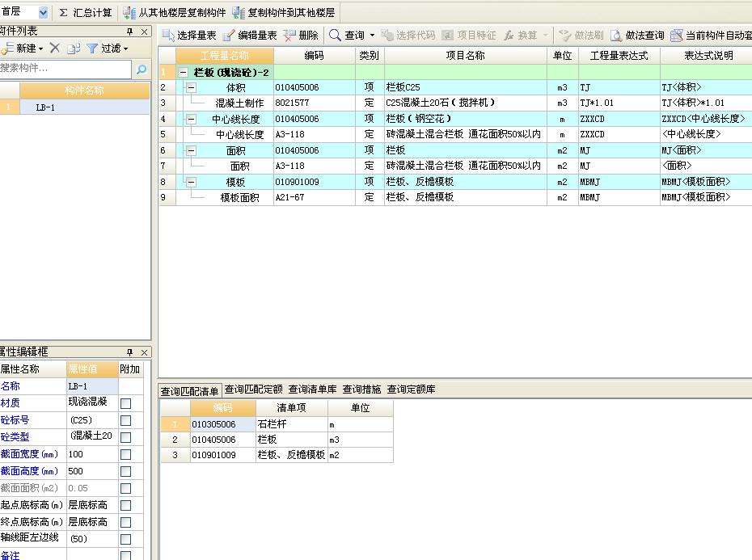
Task: Click the 选择量表 toolbar icon
Action: click(168, 36)
